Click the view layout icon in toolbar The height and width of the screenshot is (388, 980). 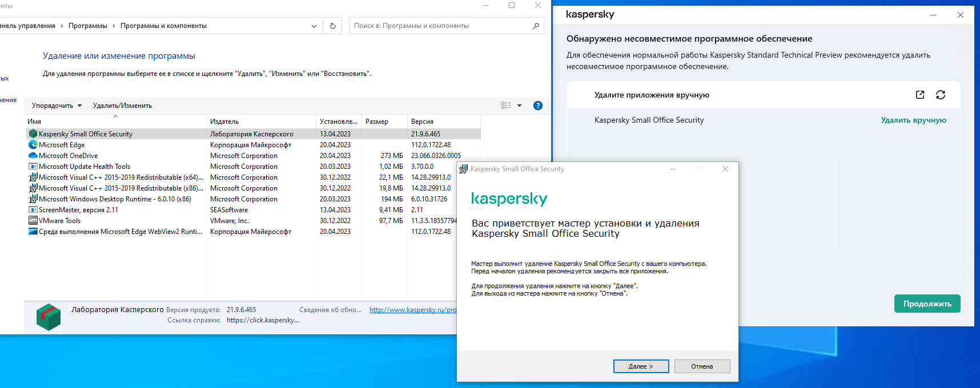click(506, 106)
